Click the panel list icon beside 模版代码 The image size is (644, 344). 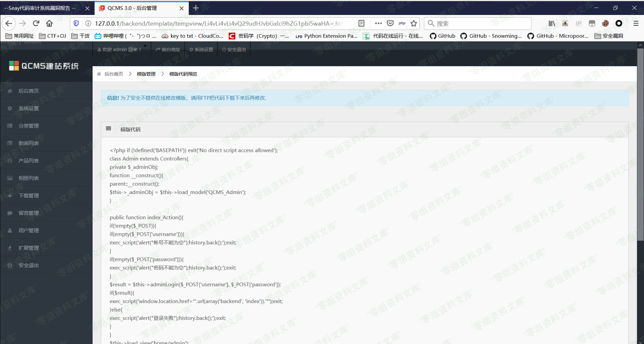[109, 129]
